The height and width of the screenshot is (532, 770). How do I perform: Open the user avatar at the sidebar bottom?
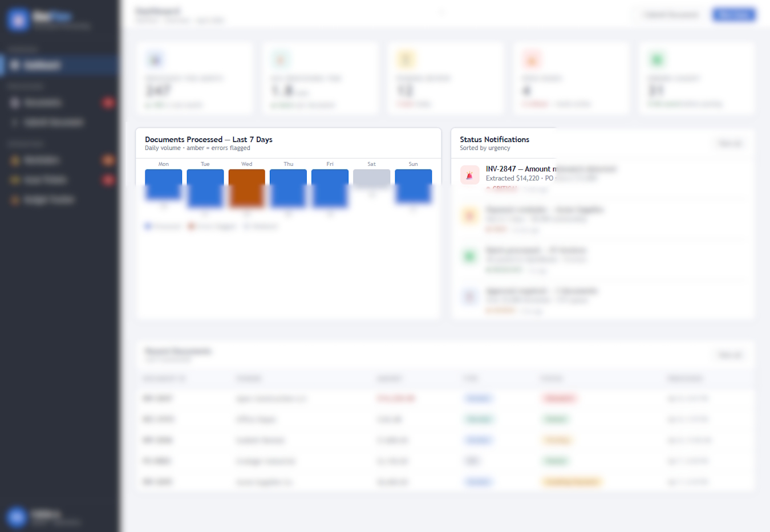tap(17, 517)
